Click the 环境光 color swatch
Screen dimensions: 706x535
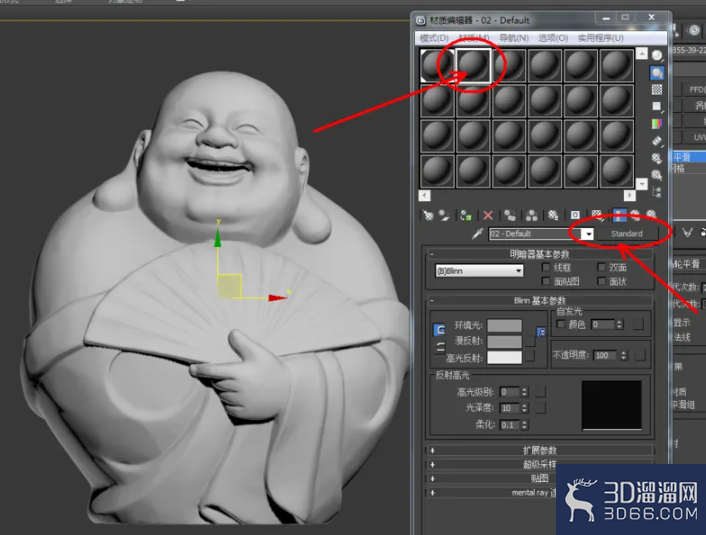point(504,326)
